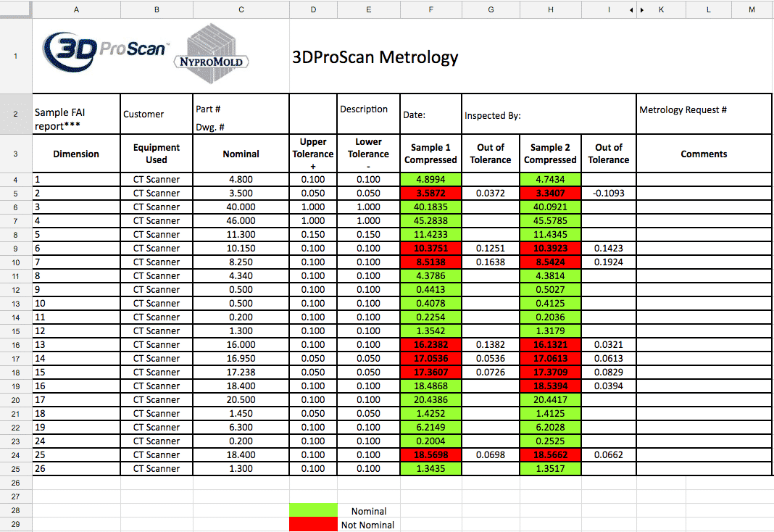Select row 16 header
The height and width of the screenshot is (532, 774).
click(16, 345)
